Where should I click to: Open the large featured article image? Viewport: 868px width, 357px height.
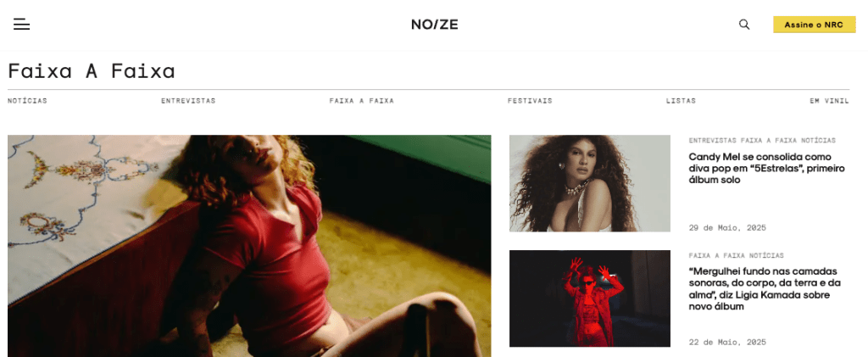[x=249, y=246]
